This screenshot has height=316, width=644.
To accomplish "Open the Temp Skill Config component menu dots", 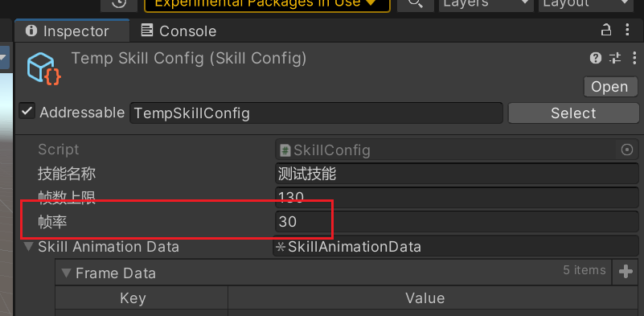I will [634, 59].
